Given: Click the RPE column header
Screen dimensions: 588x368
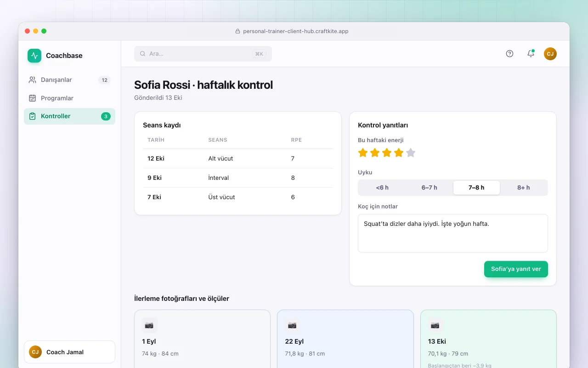Looking at the screenshot, I should point(297,140).
